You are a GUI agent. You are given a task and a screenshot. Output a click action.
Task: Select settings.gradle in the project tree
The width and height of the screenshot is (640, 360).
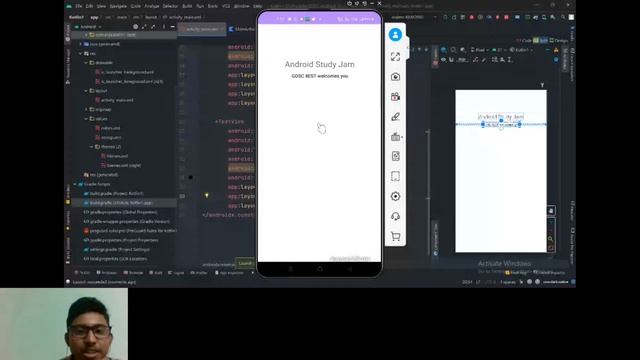click(117, 249)
